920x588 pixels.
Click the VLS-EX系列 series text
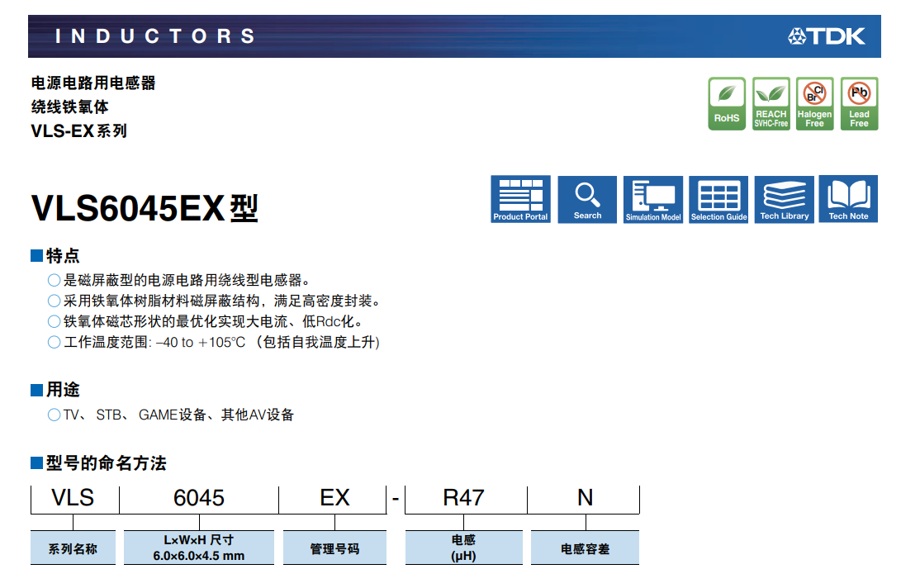[x=79, y=130]
